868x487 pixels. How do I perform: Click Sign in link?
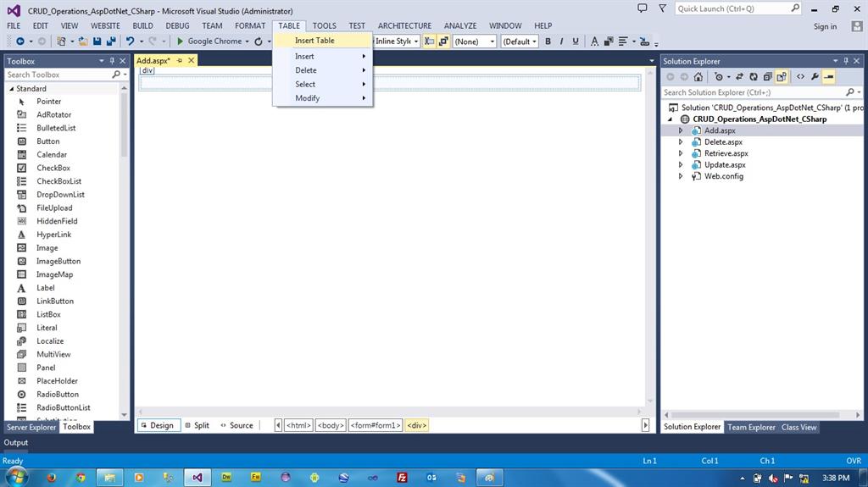click(x=825, y=26)
